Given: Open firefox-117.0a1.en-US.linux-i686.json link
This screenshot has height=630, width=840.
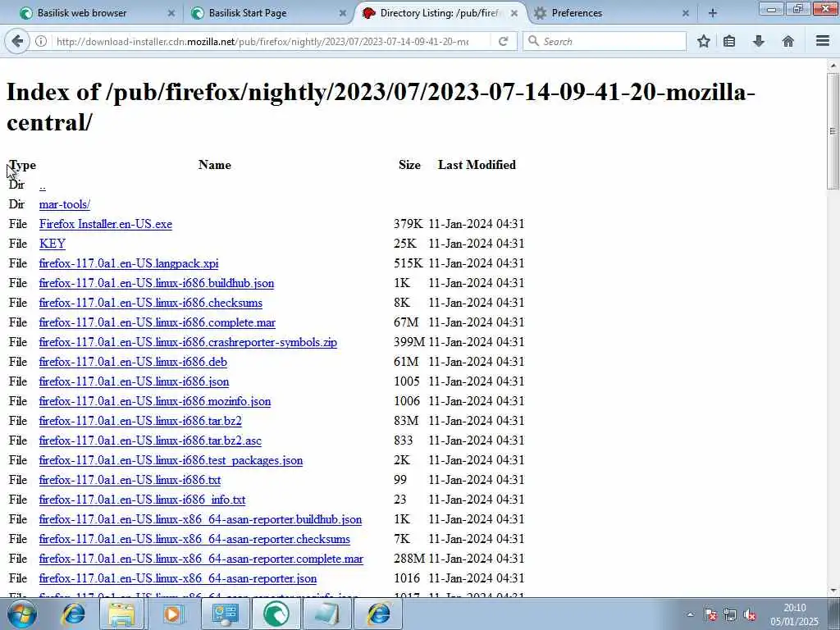Looking at the screenshot, I should [x=134, y=381].
